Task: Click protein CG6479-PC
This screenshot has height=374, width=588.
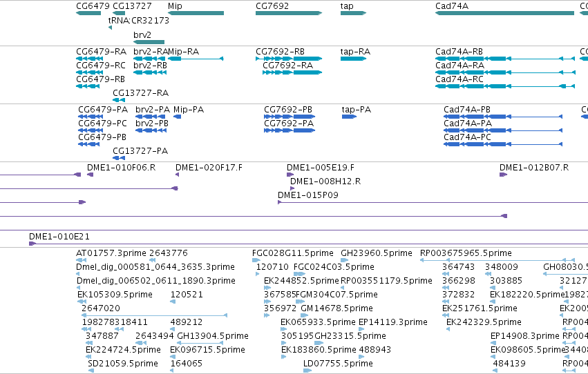Action: click(91, 130)
